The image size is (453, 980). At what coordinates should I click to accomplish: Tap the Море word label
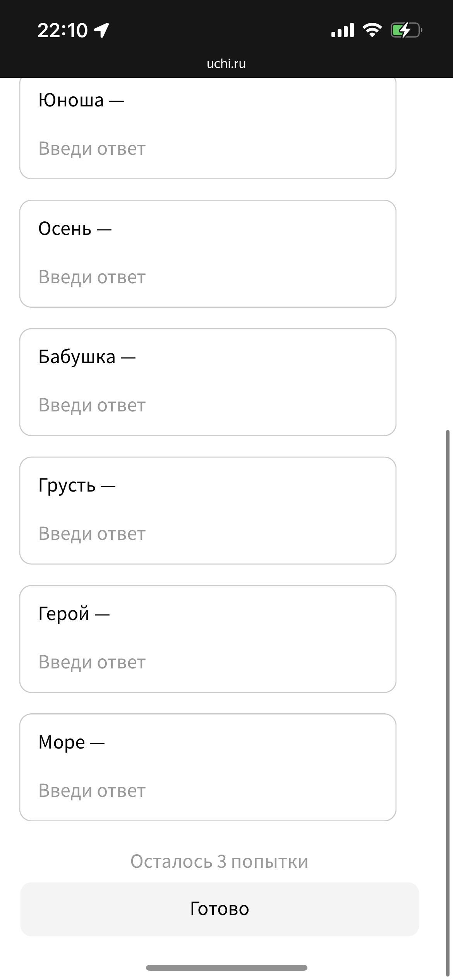point(62,742)
